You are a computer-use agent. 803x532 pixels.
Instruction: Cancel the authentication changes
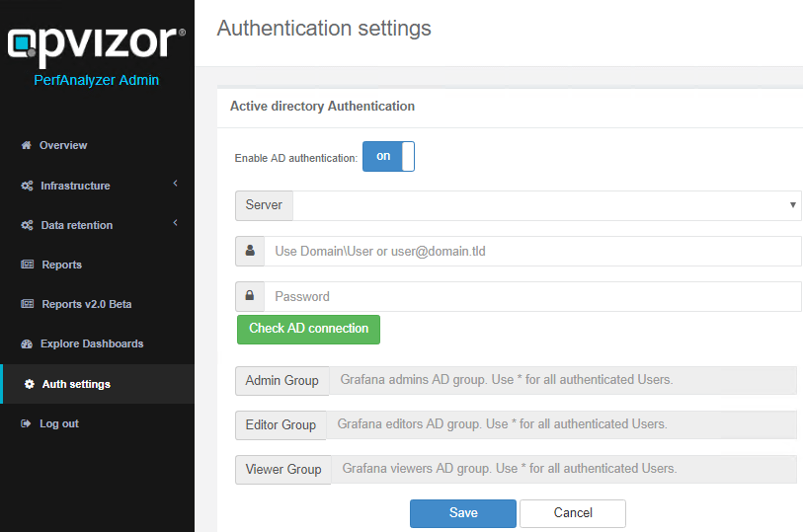(x=573, y=513)
